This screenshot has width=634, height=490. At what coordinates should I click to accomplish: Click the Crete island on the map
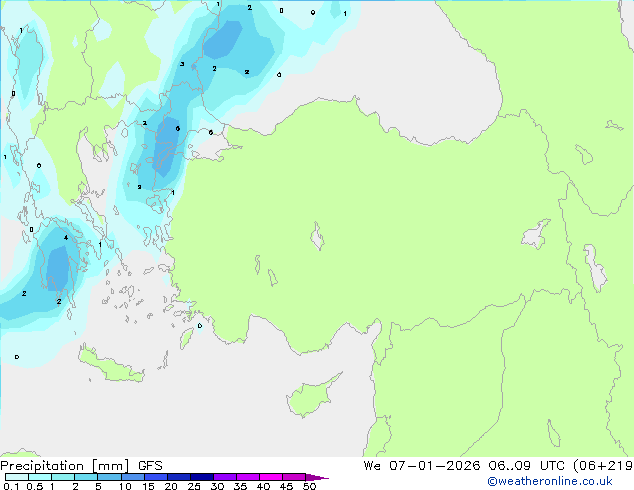click(x=110, y=366)
